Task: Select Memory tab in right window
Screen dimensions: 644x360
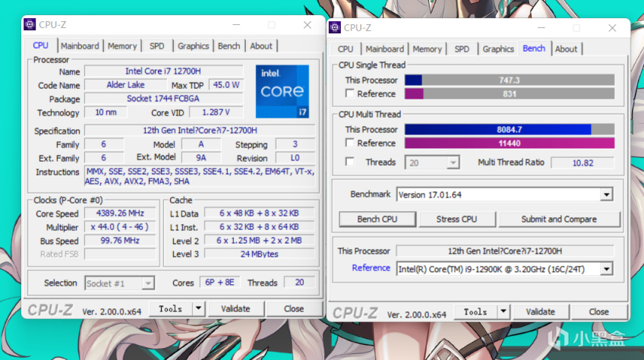Action: coord(427,49)
